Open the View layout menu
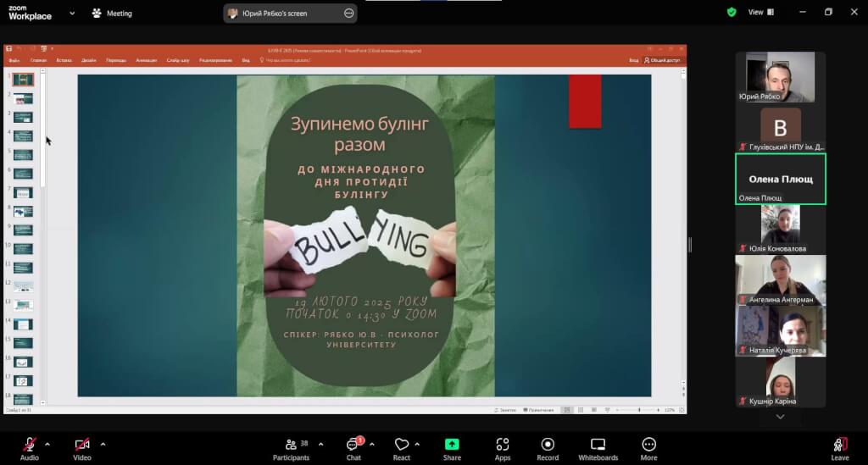868x465 pixels. pyautogui.click(x=755, y=13)
